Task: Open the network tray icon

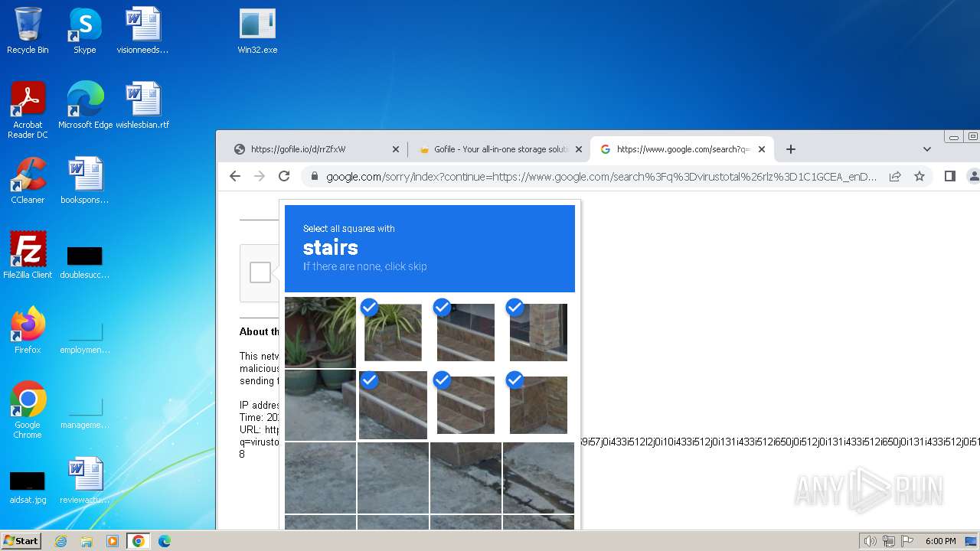Action: 889,541
